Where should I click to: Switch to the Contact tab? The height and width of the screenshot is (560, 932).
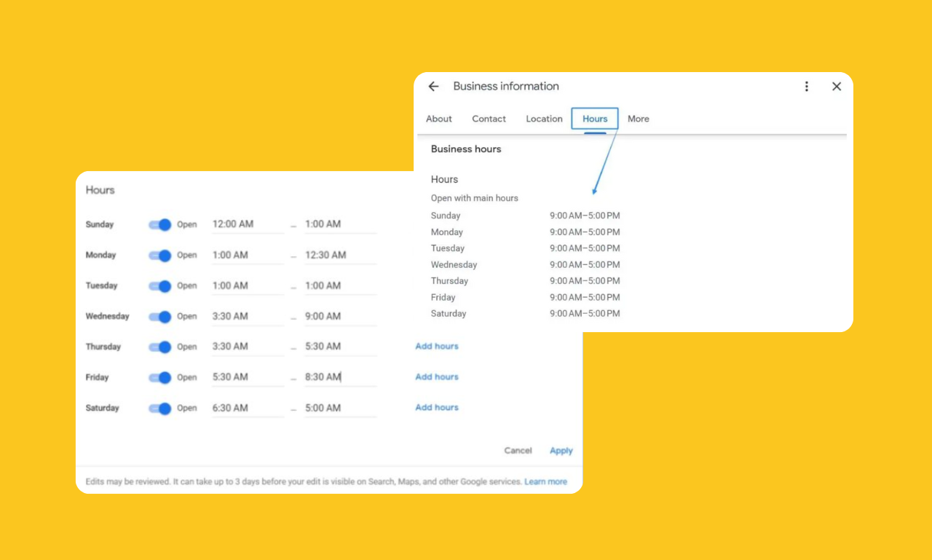coord(489,119)
